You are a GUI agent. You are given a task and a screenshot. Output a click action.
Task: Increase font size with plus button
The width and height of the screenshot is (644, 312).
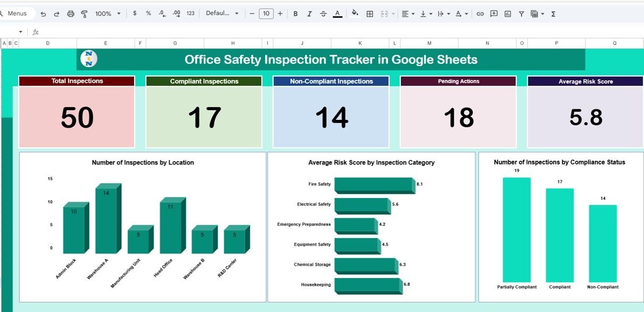click(x=280, y=14)
